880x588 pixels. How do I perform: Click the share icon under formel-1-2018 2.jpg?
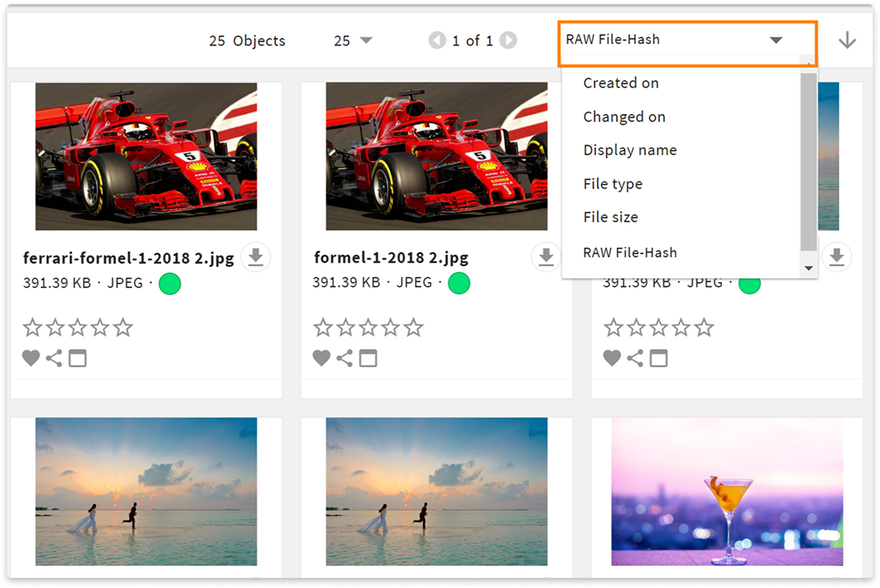point(345,358)
